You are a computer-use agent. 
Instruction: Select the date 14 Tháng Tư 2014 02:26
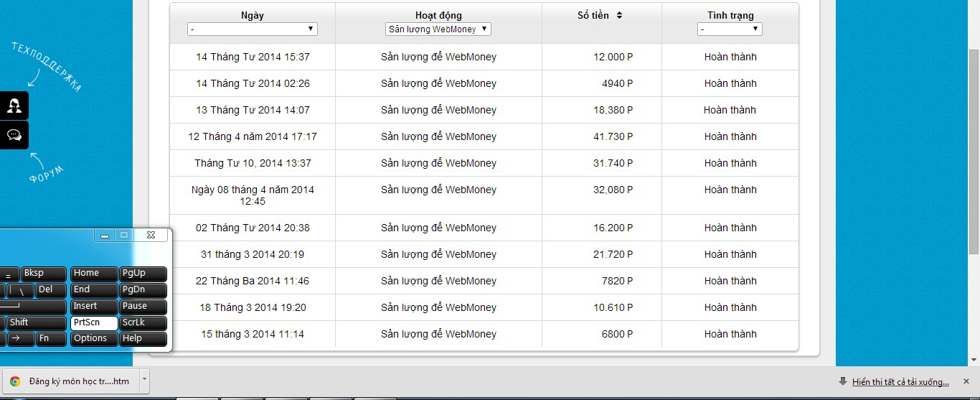(x=253, y=83)
